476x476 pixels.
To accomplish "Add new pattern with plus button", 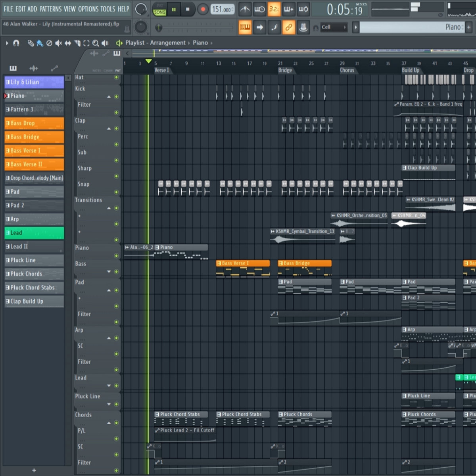I will pos(469,27).
